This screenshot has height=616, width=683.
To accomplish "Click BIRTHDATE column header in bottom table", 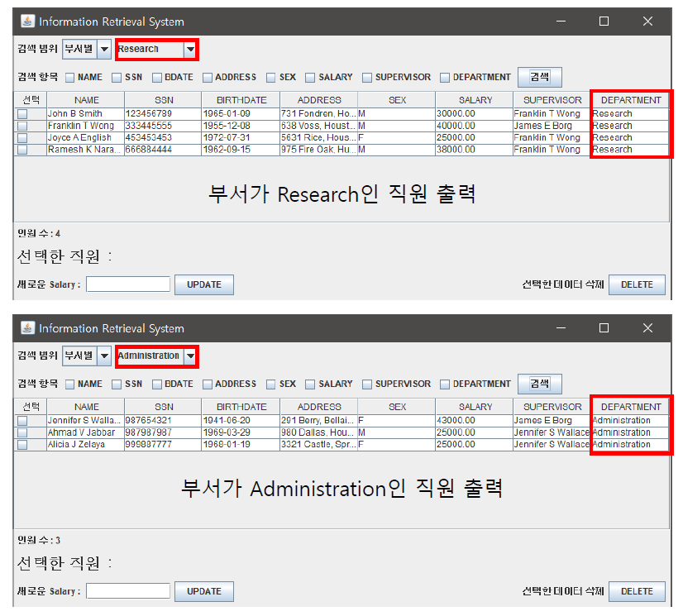I will coord(241,407).
